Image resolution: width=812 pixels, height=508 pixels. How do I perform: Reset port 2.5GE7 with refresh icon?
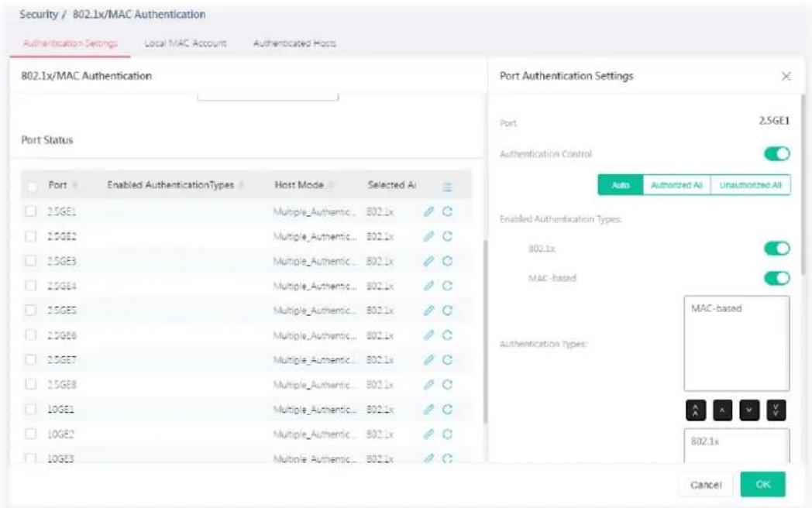click(x=447, y=360)
